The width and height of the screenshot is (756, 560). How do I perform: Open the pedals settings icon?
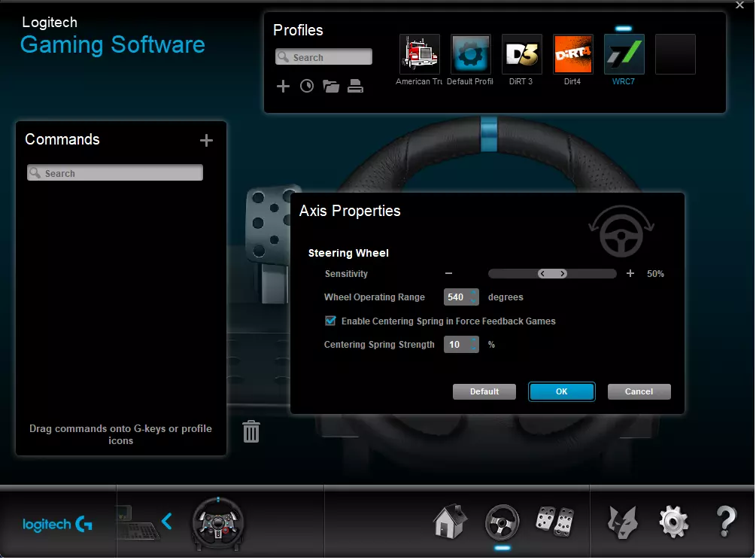[555, 522]
